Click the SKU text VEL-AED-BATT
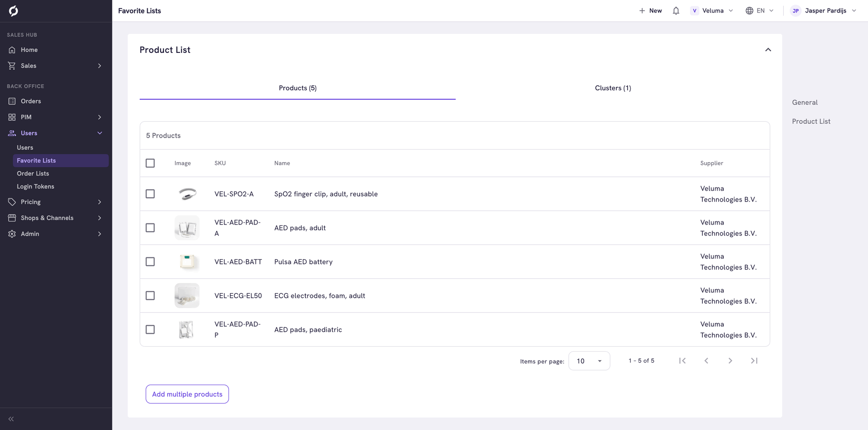868x430 pixels. (238, 262)
